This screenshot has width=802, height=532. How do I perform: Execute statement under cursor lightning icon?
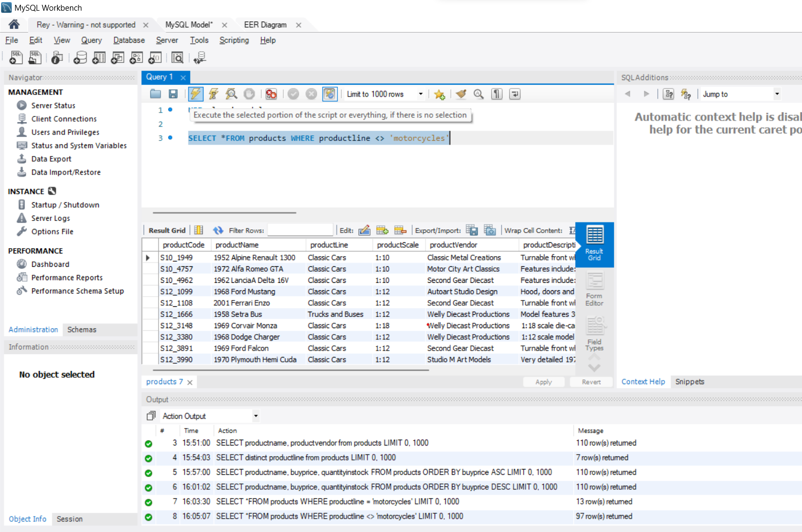[x=214, y=94]
